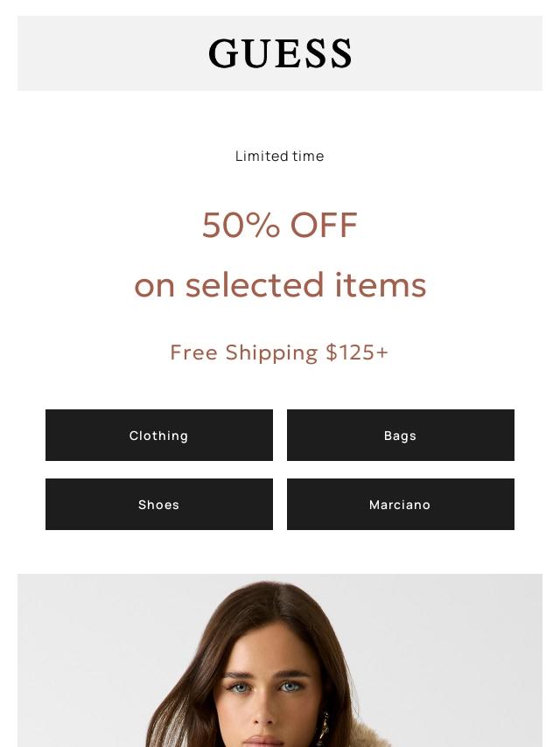
Task: Go to the Marciano section button
Action: pyautogui.click(x=400, y=504)
